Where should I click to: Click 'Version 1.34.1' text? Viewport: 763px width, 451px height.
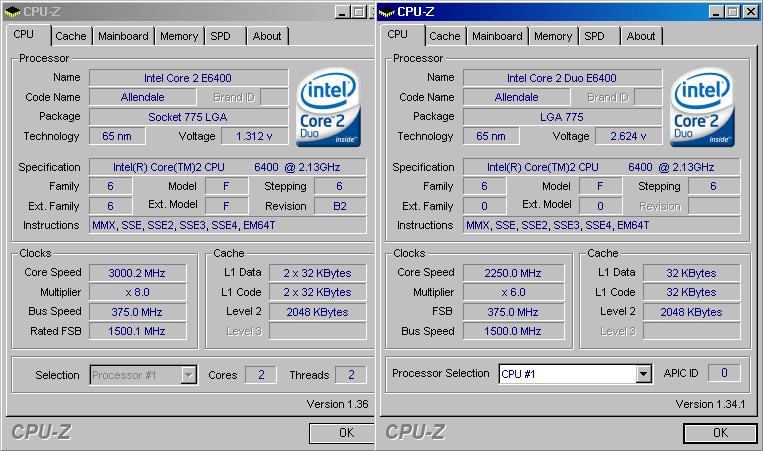point(710,404)
